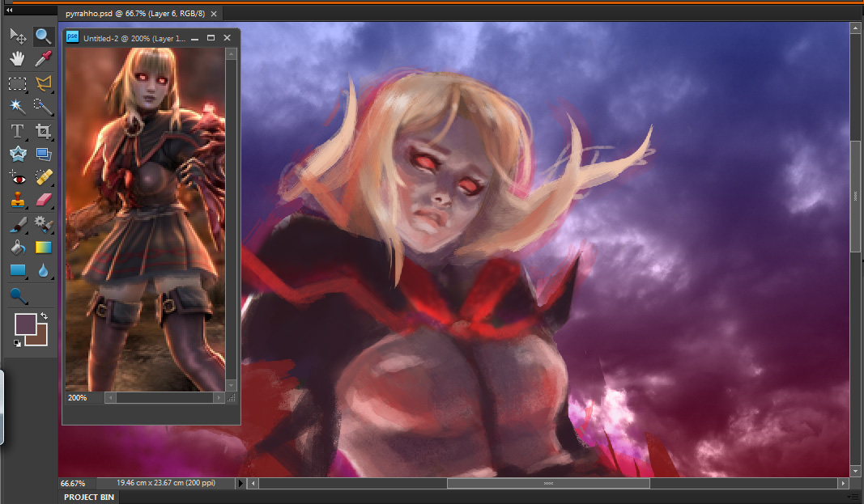
Task: Select the Clone Stamp tool
Action: click(x=18, y=200)
